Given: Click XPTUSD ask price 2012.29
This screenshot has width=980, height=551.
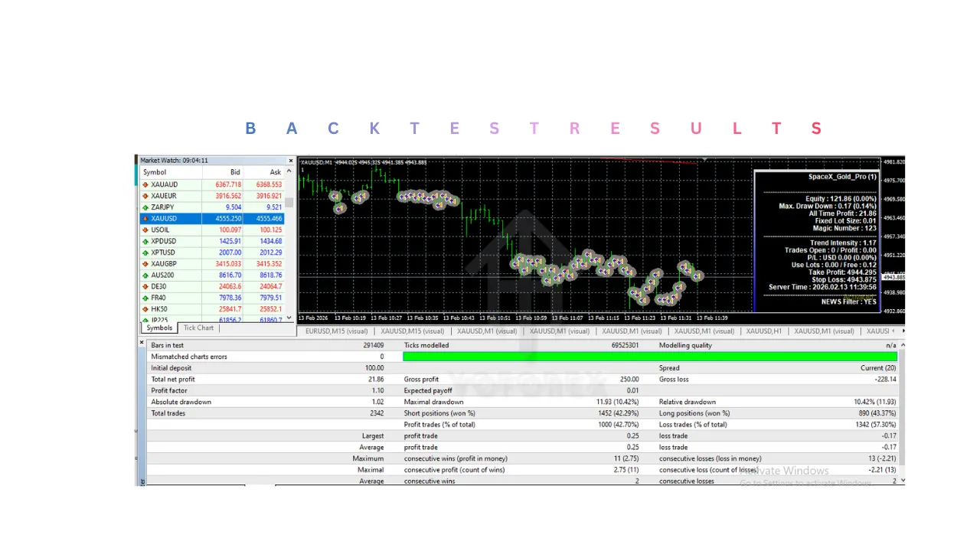Looking at the screenshot, I should pos(270,253).
